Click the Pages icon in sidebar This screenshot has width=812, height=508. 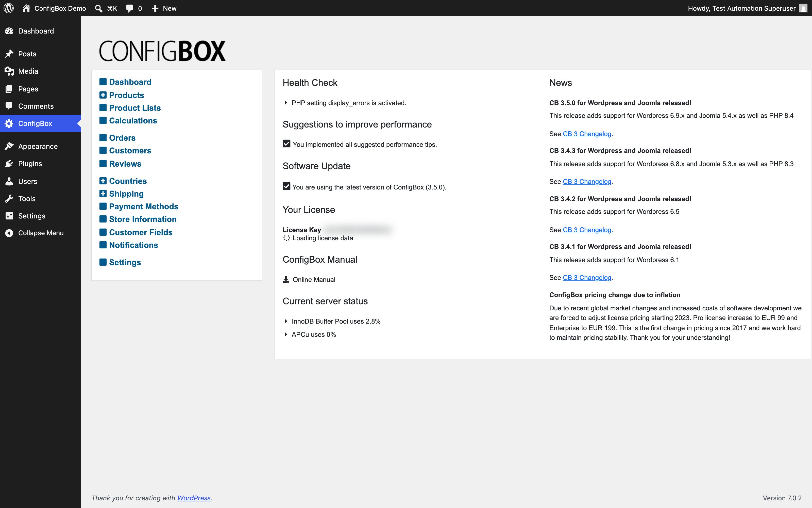coord(9,89)
